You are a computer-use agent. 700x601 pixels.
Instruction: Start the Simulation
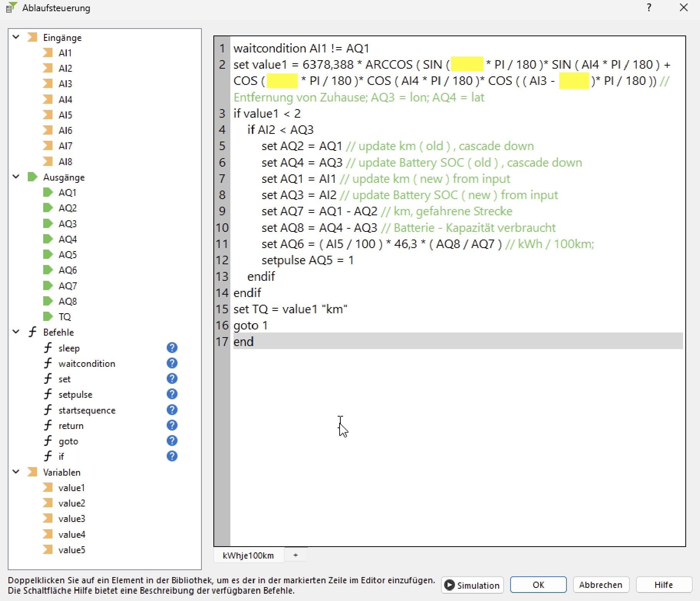472,585
